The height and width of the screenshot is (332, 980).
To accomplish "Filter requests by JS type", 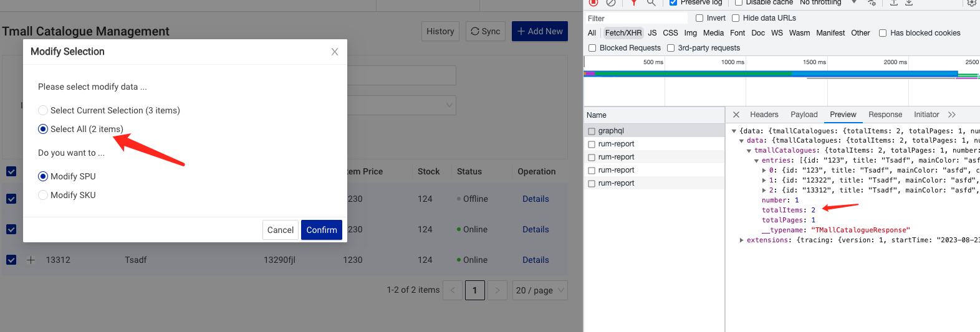I will pos(652,33).
